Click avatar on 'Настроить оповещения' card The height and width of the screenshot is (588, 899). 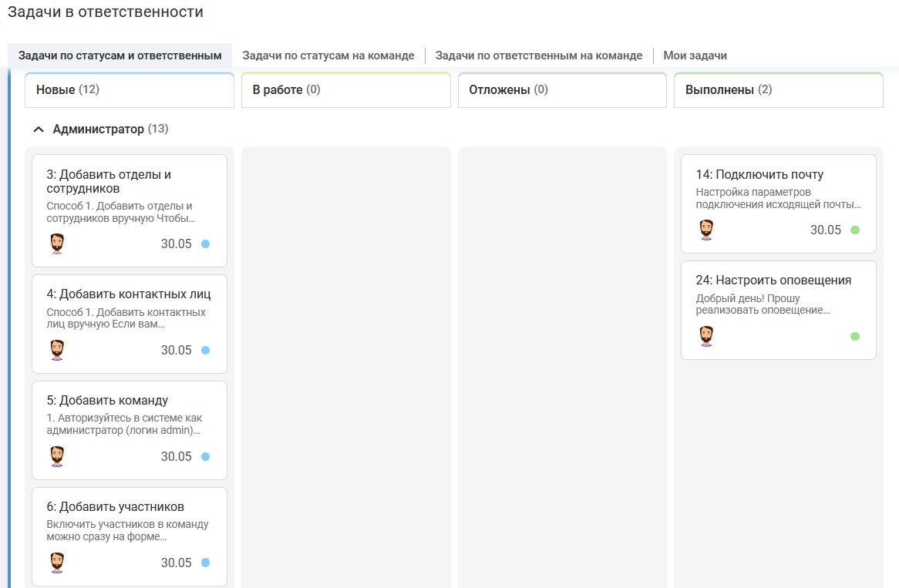(x=706, y=336)
